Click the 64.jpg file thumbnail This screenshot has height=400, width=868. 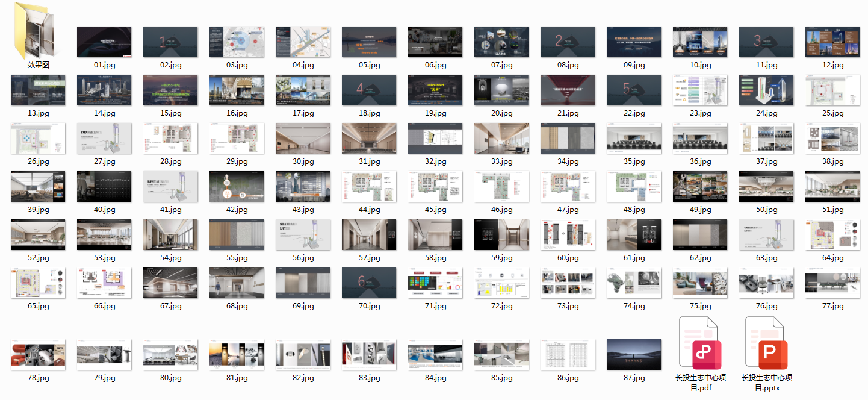click(832, 234)
